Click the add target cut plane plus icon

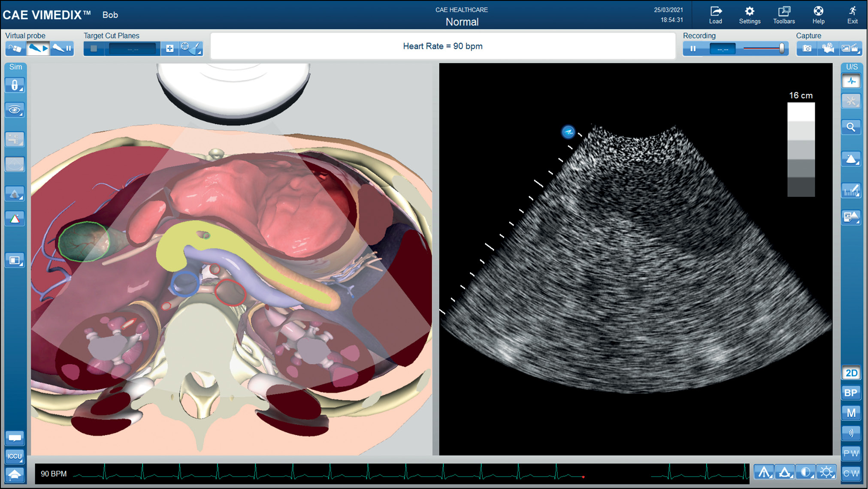(170, 48)
